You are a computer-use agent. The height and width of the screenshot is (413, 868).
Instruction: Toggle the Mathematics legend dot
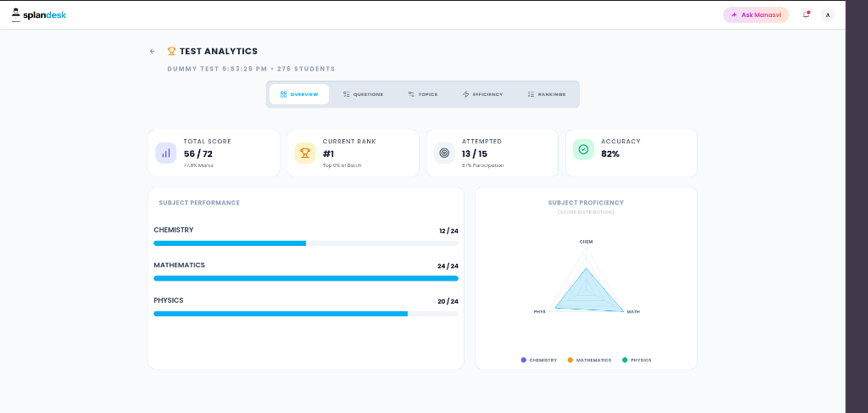[x=570, y=360]
